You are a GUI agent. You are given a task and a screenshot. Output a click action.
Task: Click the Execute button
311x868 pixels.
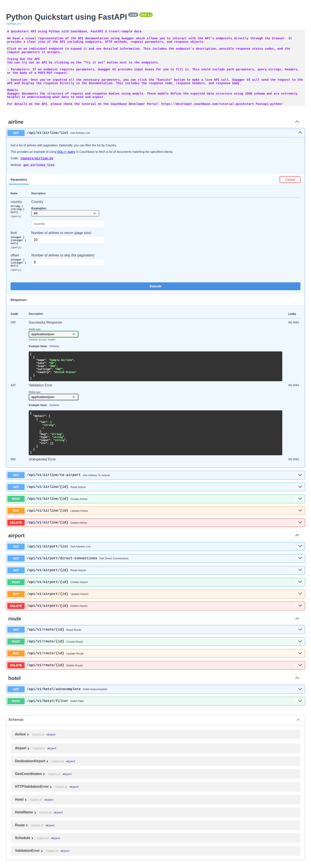click(x=155, y=286)
